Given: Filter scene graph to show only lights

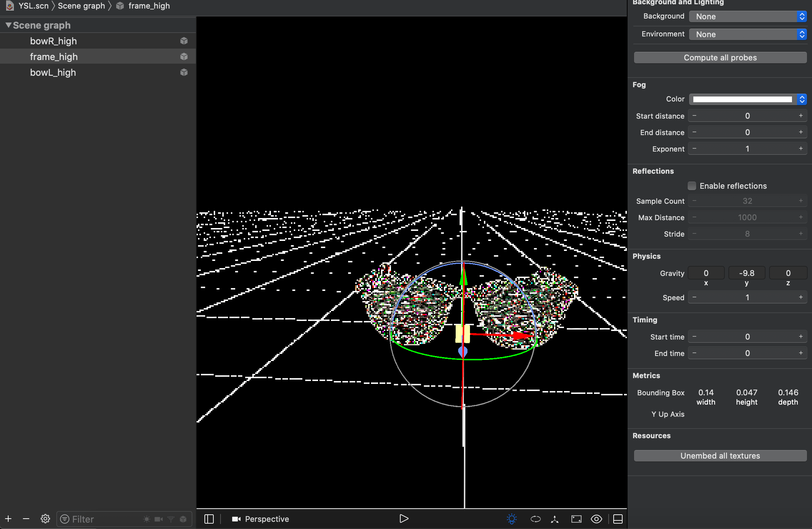Looking at the screenshot, I should 147,519.
